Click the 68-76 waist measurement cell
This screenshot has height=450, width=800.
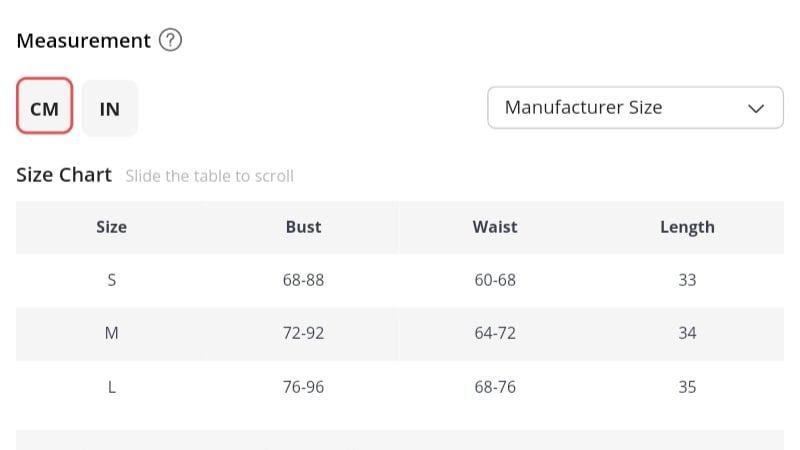(x=495, y=387)
